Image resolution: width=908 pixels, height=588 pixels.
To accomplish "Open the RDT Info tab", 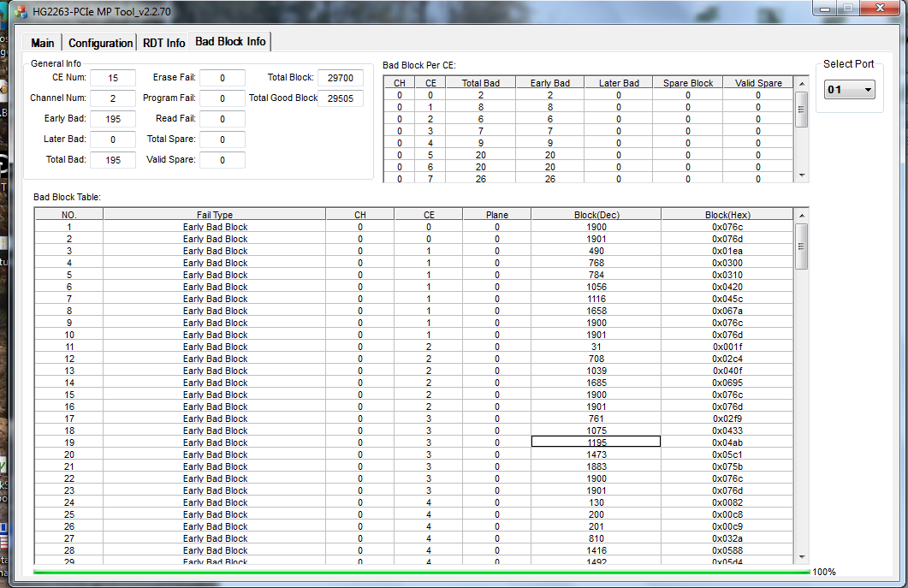I will coord(163,43).
